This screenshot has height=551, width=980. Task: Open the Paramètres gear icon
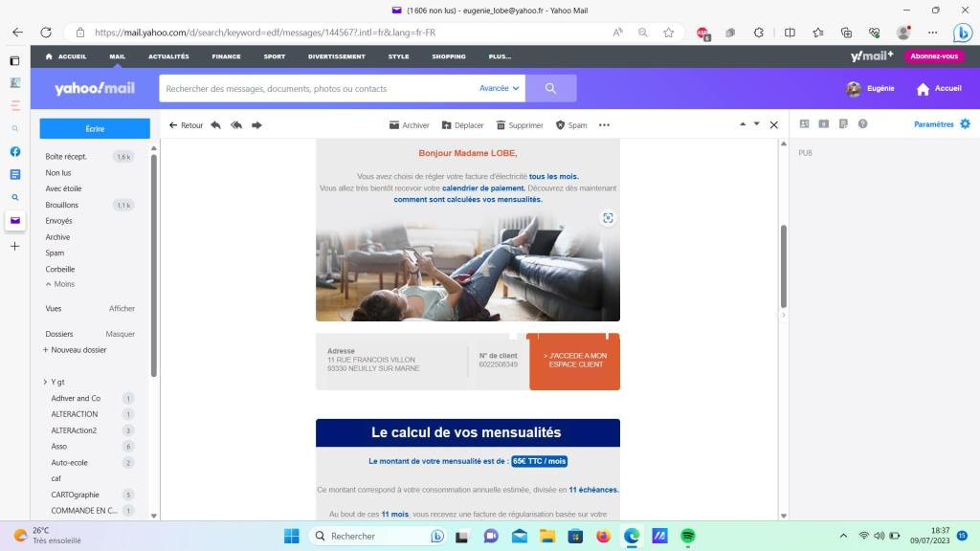point(965,123)
